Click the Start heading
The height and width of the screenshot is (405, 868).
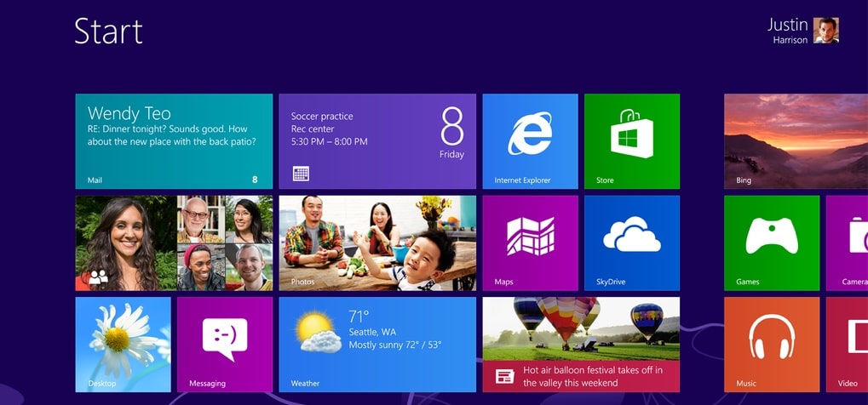108,31
